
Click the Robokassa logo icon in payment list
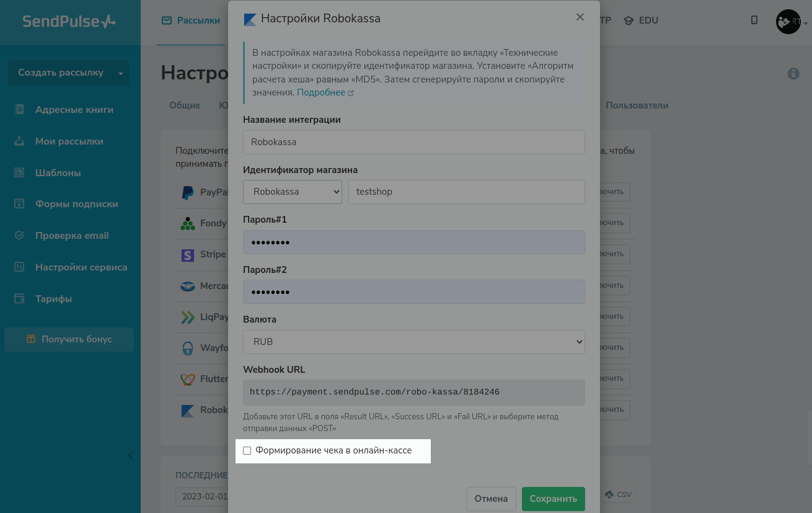point(187,410)
